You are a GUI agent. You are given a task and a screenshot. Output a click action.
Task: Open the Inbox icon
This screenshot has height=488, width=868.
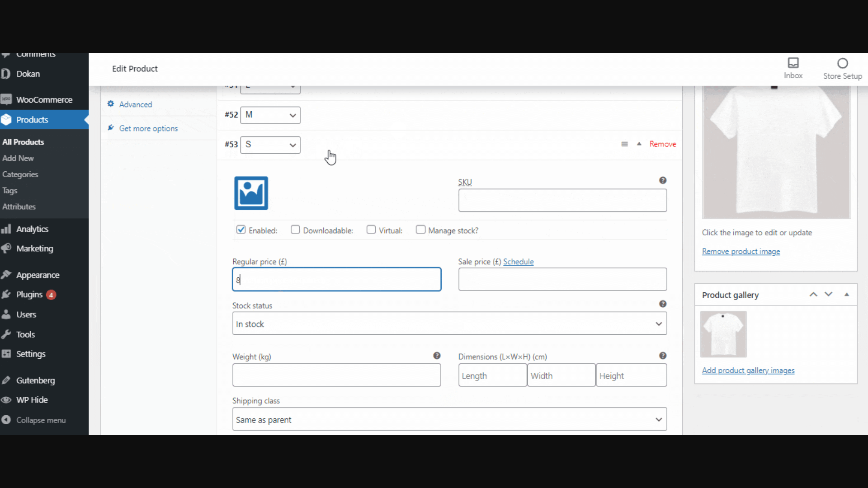(793, 63)
